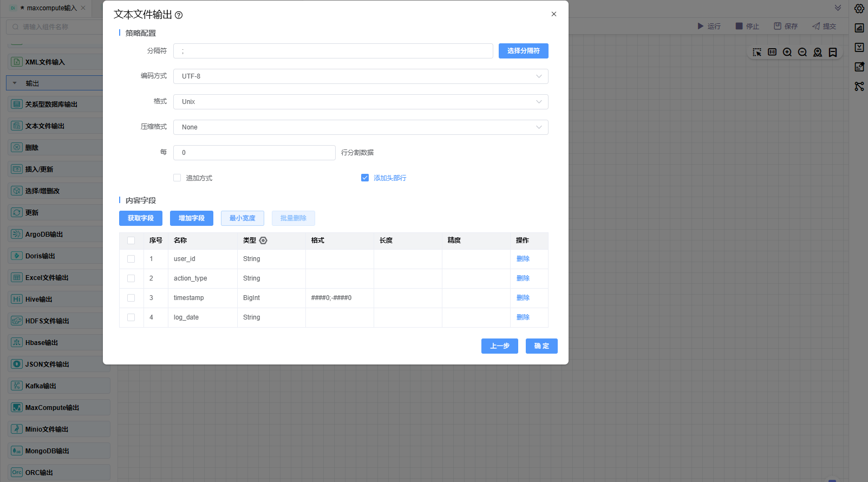Click the 分隔符 input field

[333, 51]
